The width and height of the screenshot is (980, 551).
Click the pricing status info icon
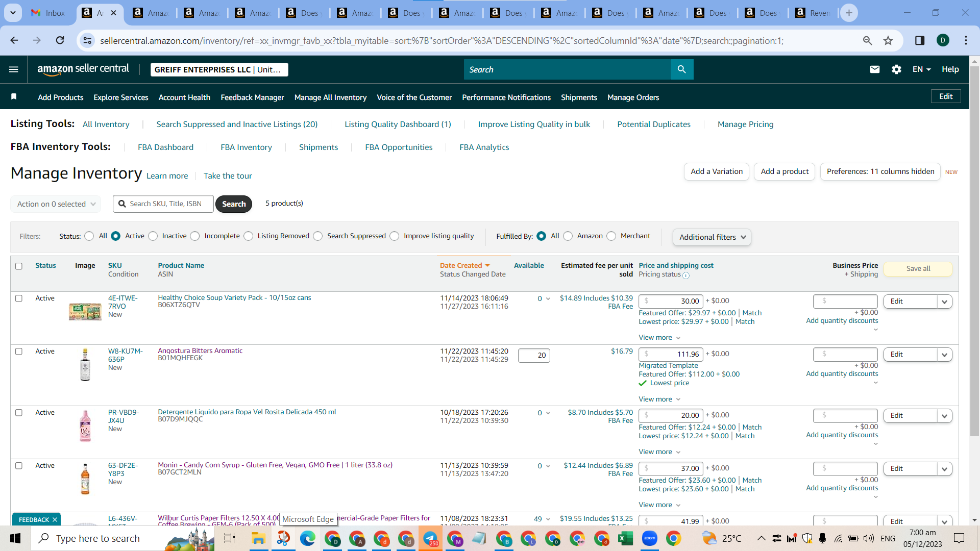[686, 275]
